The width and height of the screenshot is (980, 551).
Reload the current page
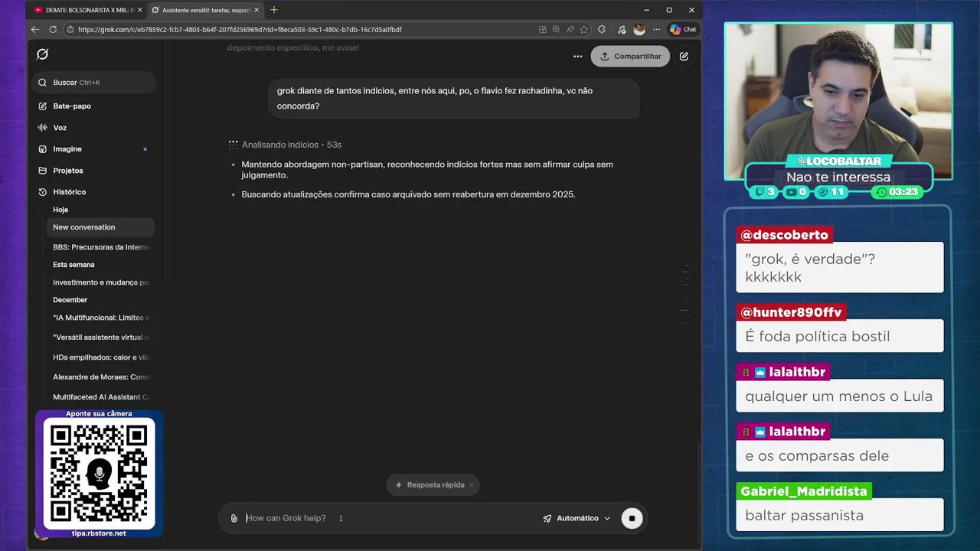pos(53,29)
